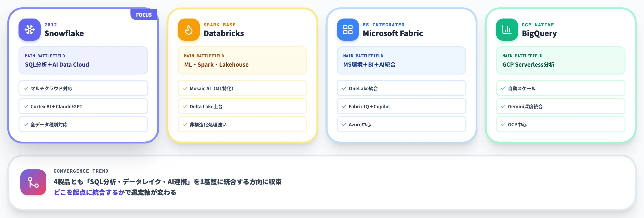The height and width of the screenshot is (218, 644).
Task: Click checkmark beside 自動スケール
Action: tap(503, 88)
